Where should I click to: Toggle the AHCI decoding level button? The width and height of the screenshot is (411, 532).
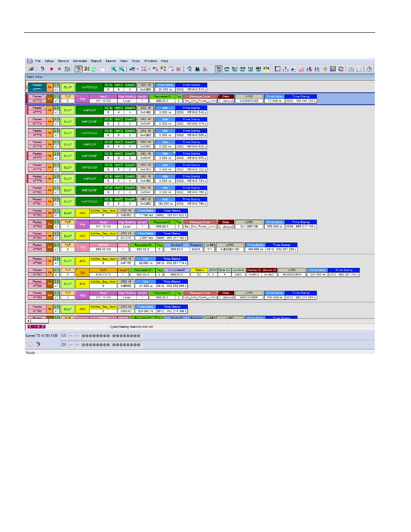[x=258, y=69]
